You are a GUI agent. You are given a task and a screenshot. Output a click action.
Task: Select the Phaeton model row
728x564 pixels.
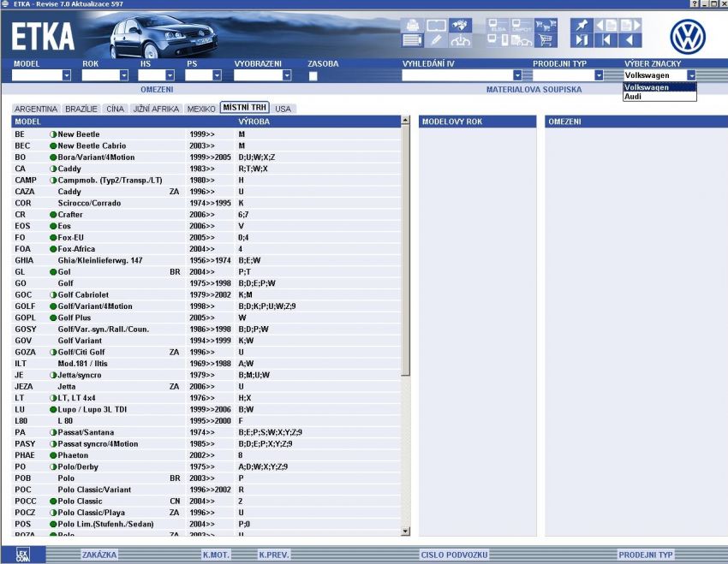tap(206, 455)
